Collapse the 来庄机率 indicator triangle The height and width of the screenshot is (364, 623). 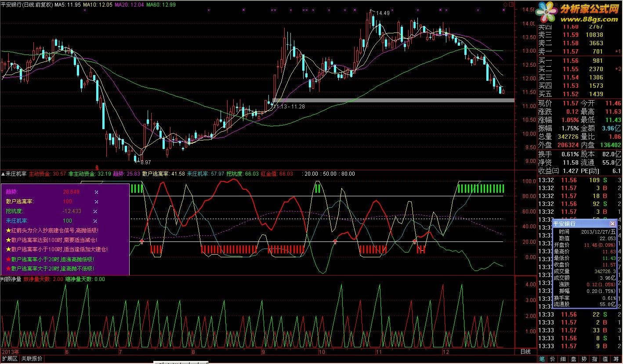point(3,174)
